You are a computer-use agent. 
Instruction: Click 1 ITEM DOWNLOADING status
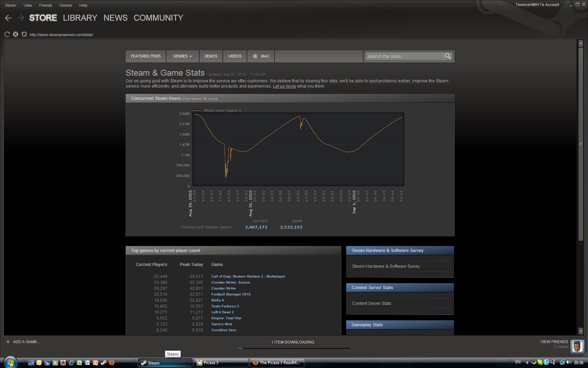[293, 342]
